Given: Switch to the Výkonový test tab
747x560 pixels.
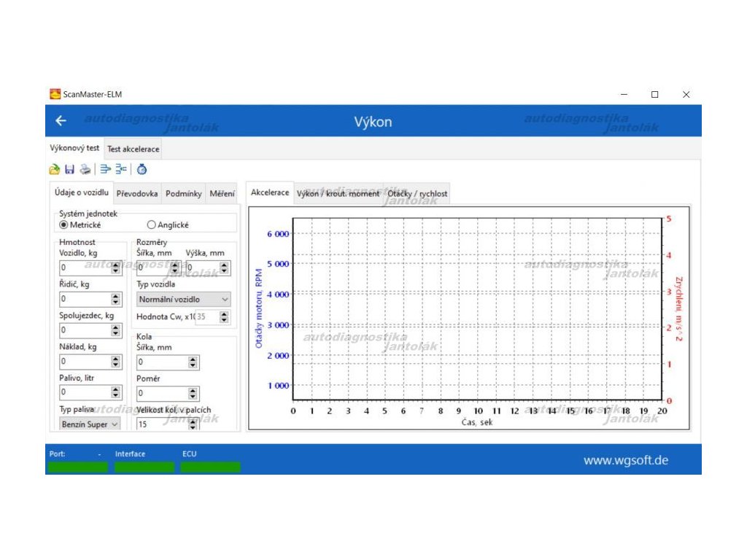Looking at the screenshot, I should coord(74,148).
